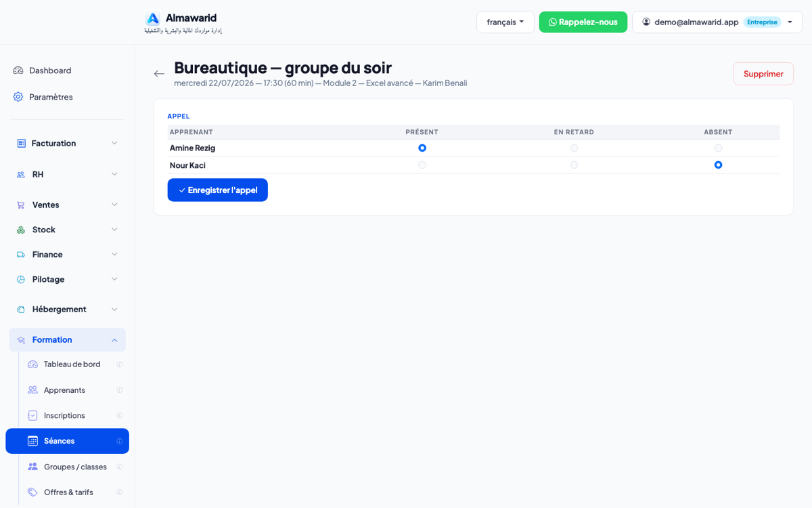Viewport: 812px width, 508px height.
Task: Click the red Supprimer button
Action: (763, 74)
